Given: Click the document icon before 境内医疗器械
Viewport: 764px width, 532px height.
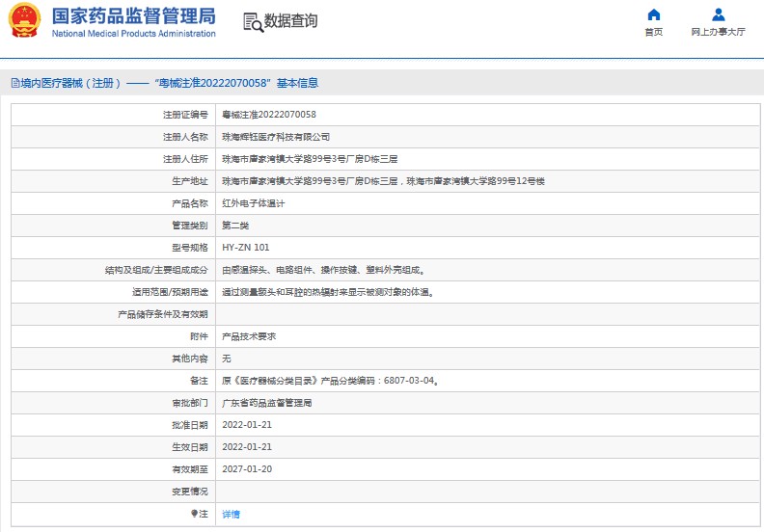Looking at the screenshot, I should [x=15, y=83].
